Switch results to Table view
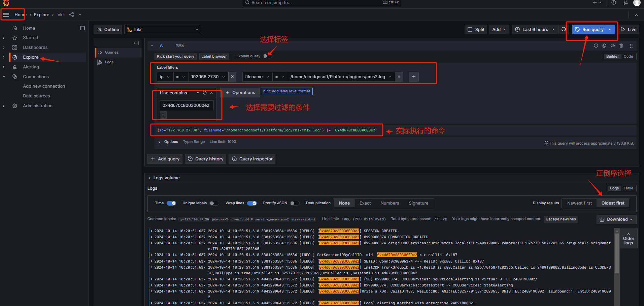 click(x=628, y=188)
